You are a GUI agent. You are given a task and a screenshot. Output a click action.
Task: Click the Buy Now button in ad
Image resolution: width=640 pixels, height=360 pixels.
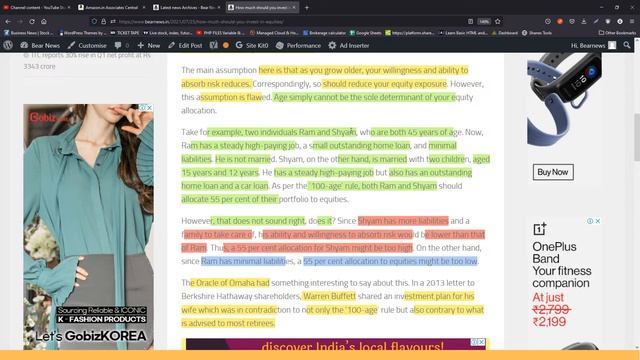tap(553, 172)
